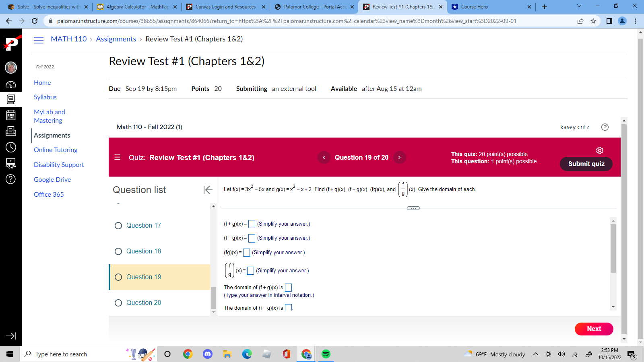Select Question 17 radio button
This screenshot has width=644, height=362.
coord(118,226)
